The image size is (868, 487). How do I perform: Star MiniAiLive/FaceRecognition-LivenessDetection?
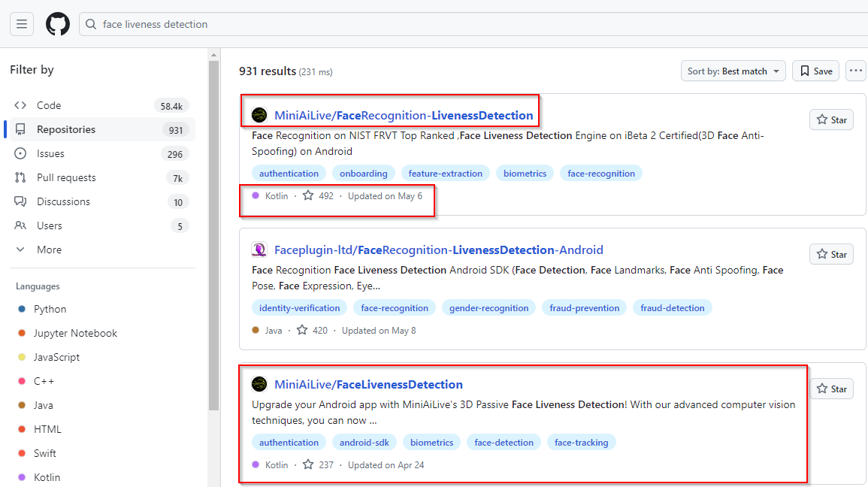tap(831, 120)
